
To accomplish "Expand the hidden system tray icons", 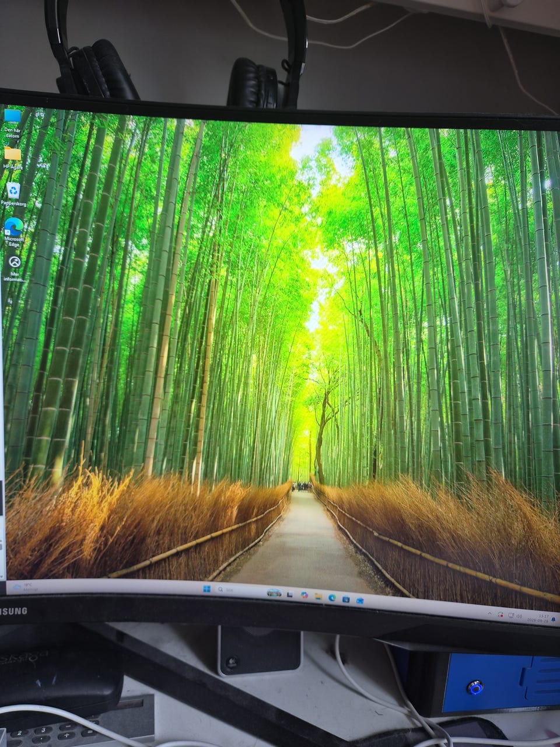I will 489,613.
